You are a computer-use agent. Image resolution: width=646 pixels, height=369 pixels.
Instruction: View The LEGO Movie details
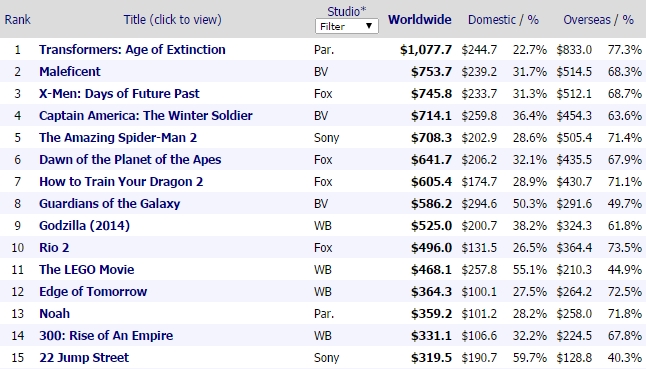tap(87, 269)
